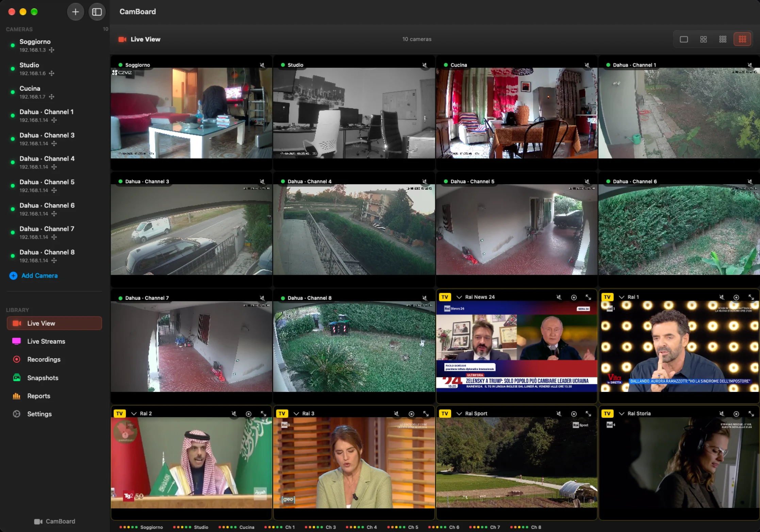The height and width of the screenshot is (532, 760).
Task: Click the TV badge on Rai 2 tile
Action: [119, 414]
